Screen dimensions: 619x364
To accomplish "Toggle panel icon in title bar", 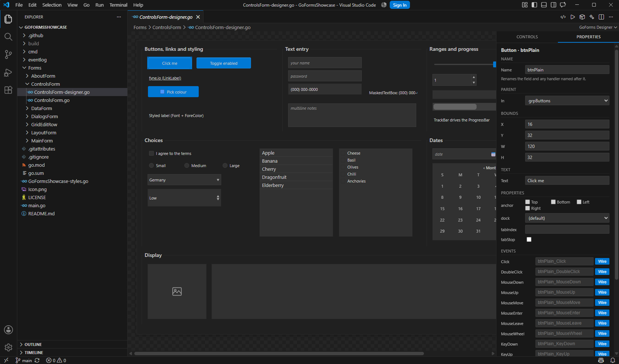I will coord(544,5).
